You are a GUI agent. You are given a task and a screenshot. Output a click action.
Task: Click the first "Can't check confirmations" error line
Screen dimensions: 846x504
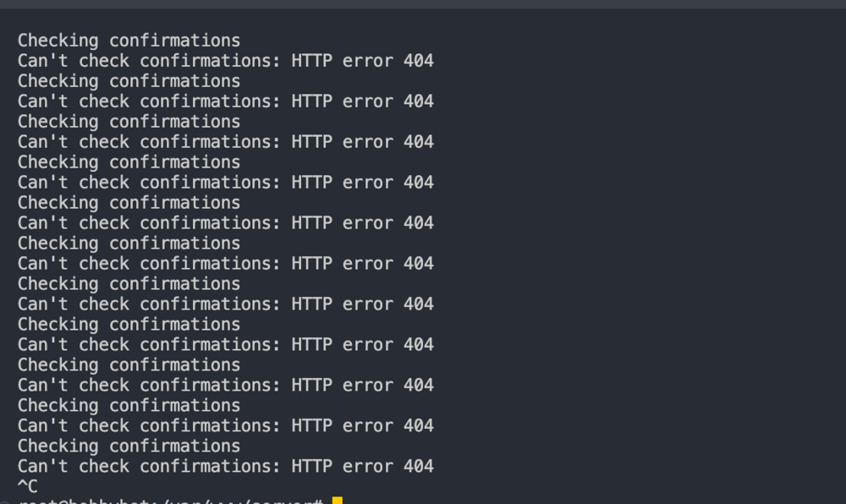click(225, 61)
